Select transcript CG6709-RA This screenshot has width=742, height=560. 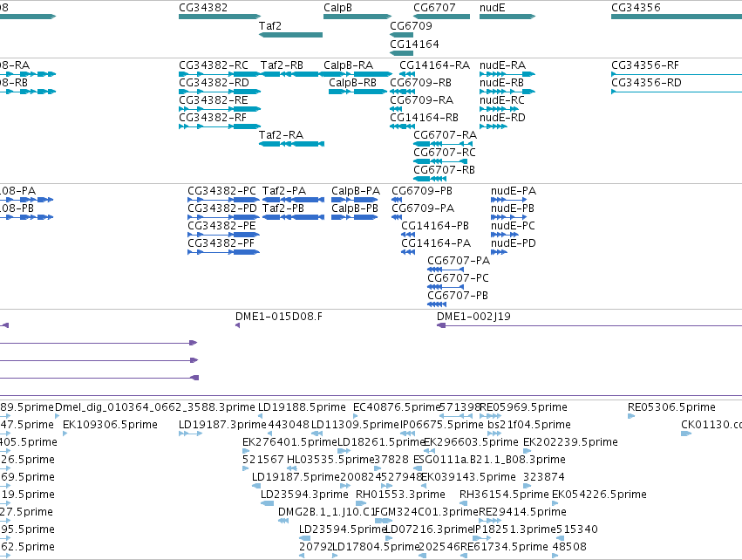click(422, 100)
